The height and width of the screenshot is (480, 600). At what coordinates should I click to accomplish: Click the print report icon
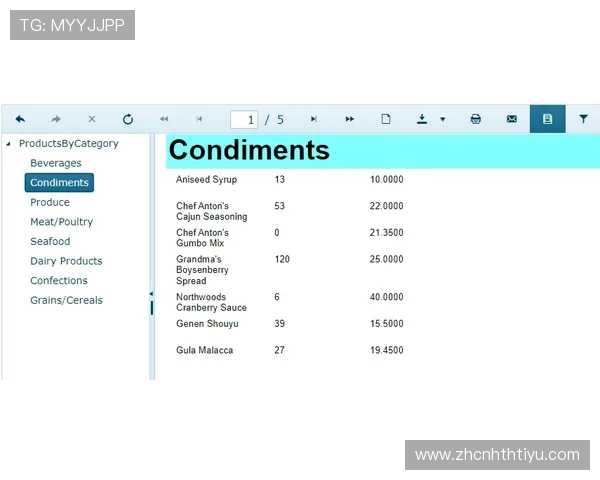(x=476, y=119)
